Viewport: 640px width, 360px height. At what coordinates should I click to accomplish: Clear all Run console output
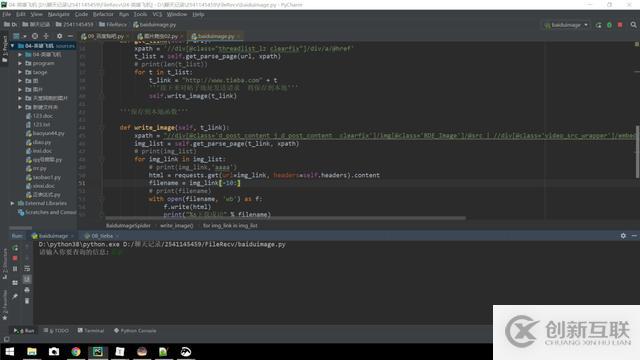(27, 301)
